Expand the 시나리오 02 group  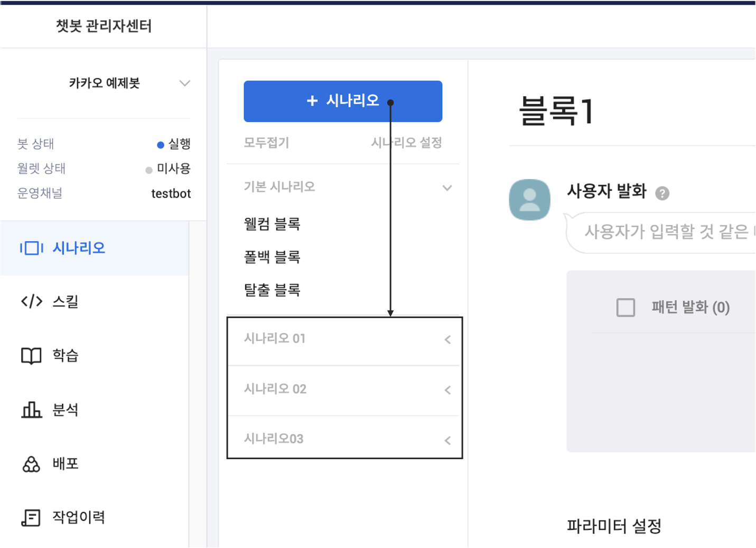point(447,390)
